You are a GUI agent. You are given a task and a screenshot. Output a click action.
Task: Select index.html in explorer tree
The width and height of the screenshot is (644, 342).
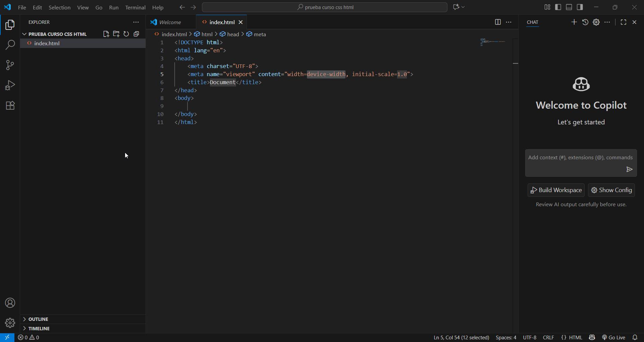tap(83, 43)
